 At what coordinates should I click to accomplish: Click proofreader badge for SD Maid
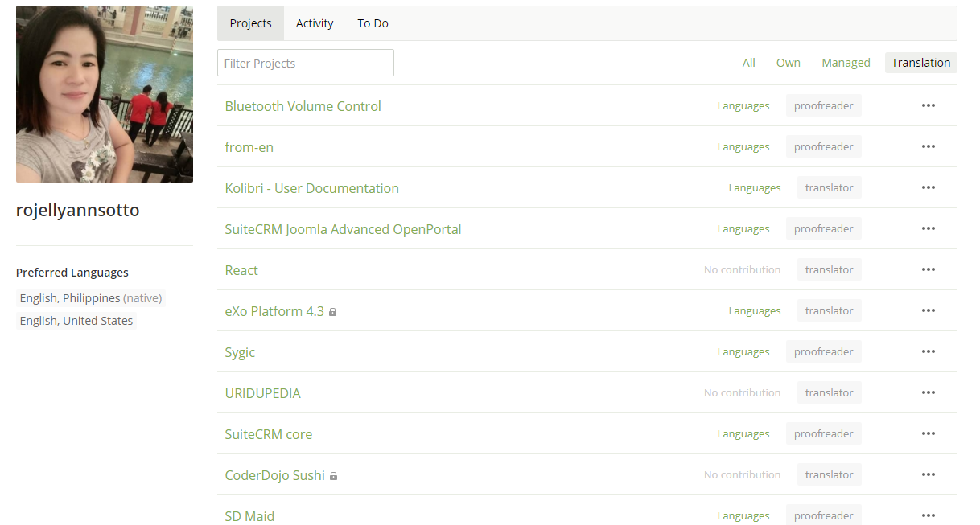[824, 515]
